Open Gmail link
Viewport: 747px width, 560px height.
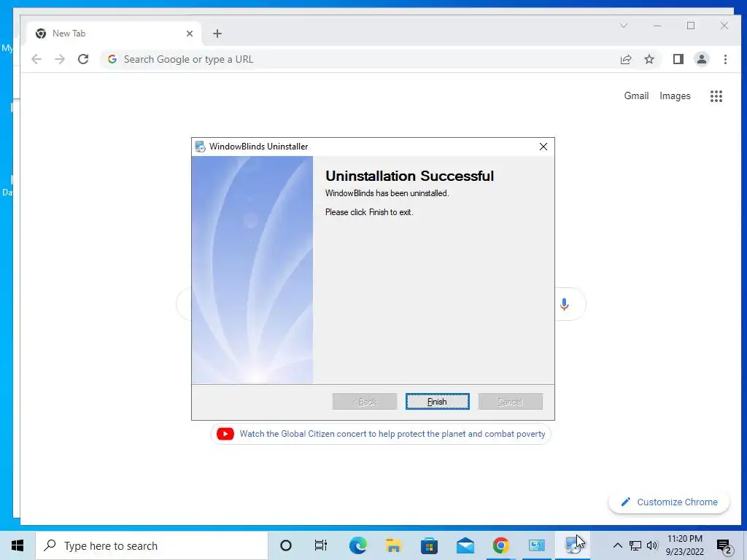pyautogui.click(x=636, y=96)
